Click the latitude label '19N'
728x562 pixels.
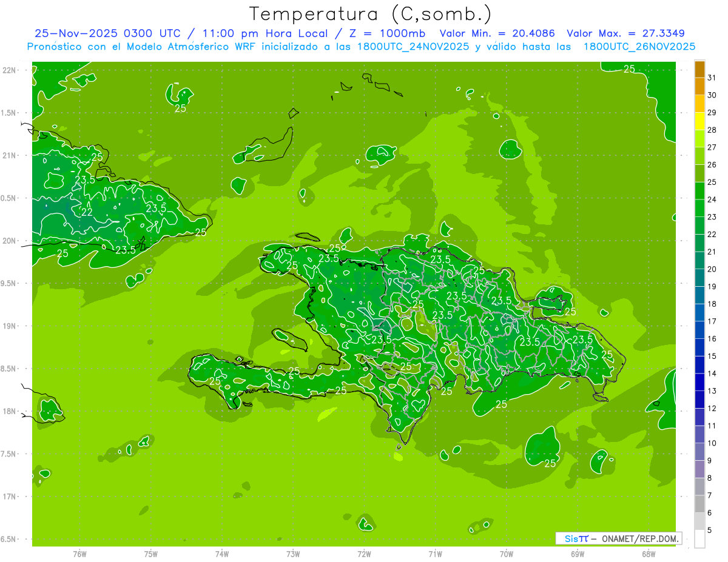pyautogui.click(x=10, y=326)
